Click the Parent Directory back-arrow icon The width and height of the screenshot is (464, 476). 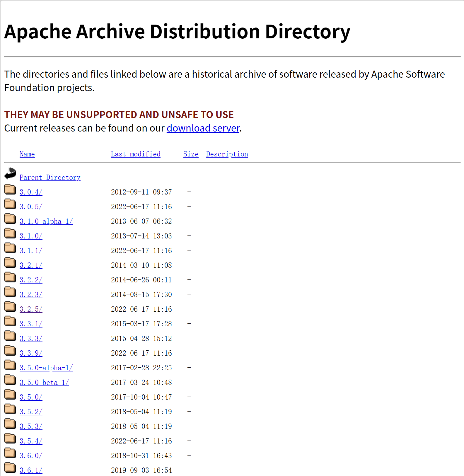10,173
